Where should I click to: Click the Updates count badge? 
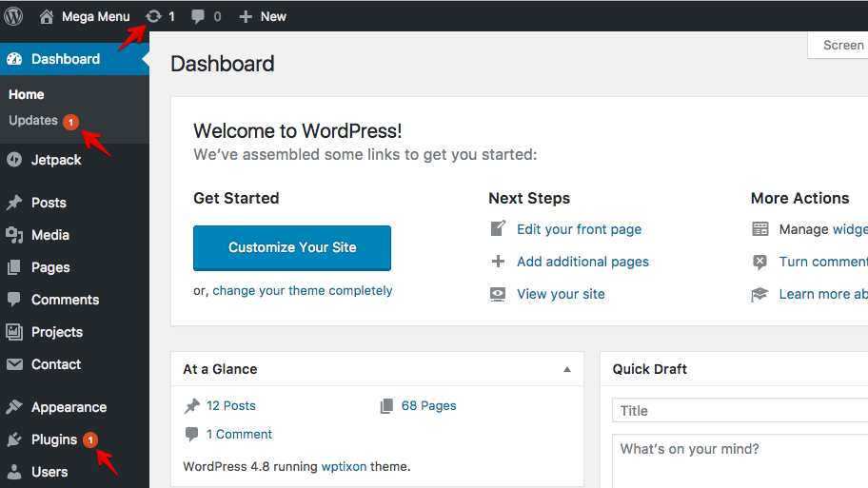[x=70, y=122]
